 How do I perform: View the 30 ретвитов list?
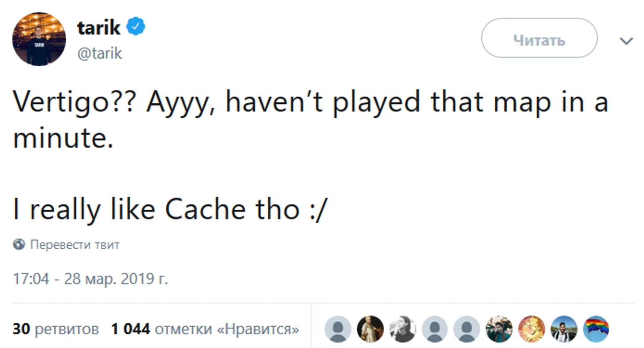coord(56,329)
